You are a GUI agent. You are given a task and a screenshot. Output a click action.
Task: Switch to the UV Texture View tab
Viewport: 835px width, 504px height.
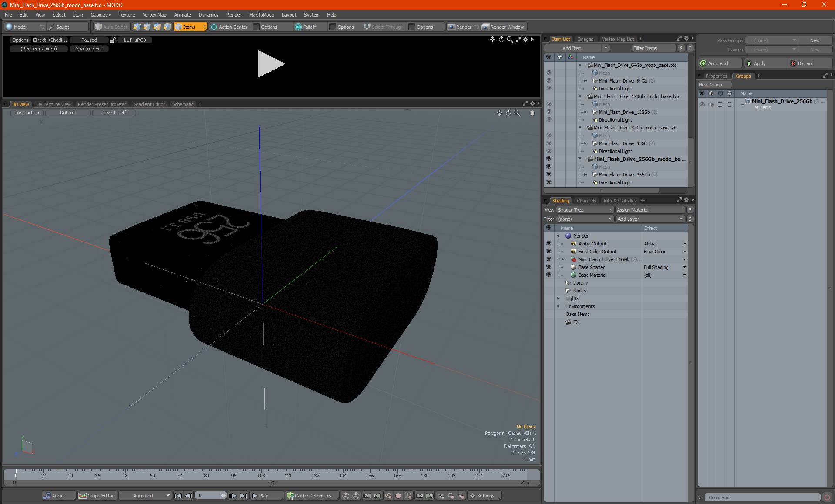click(53, 104)
